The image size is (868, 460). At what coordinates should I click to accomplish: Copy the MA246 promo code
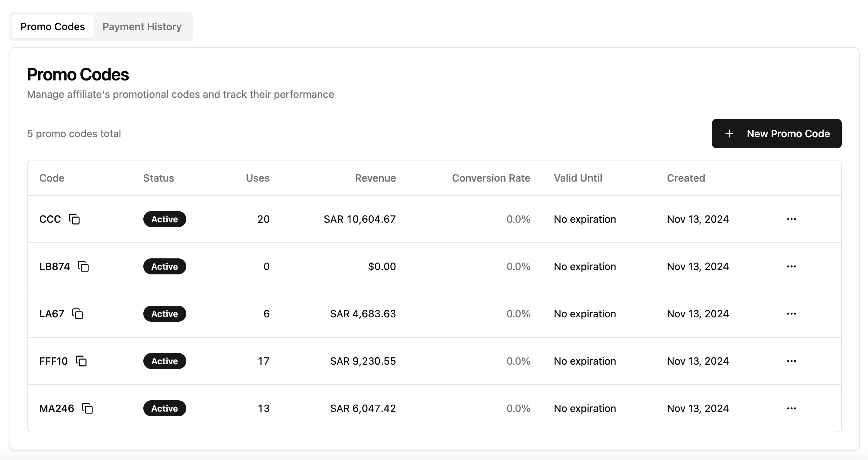[87, 408]
